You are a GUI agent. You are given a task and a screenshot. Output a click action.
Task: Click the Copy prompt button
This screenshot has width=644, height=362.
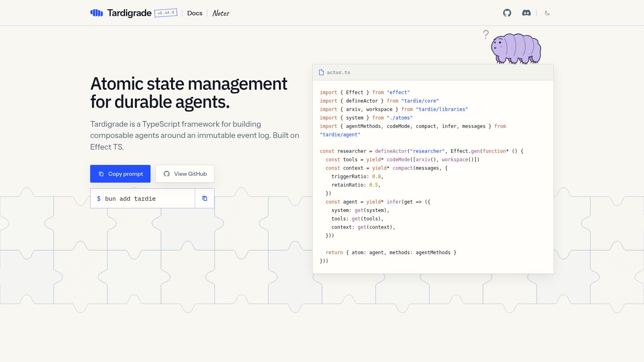click(x=120, y=174)
